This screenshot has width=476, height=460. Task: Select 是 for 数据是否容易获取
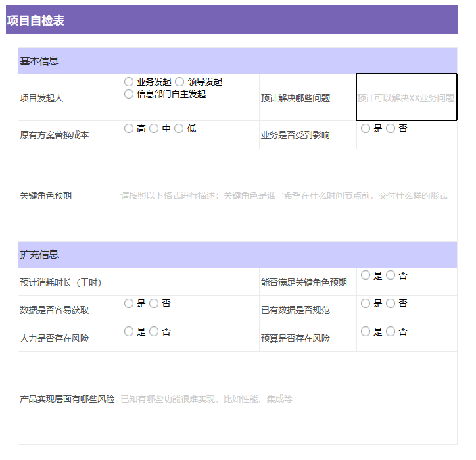point(129,303)
